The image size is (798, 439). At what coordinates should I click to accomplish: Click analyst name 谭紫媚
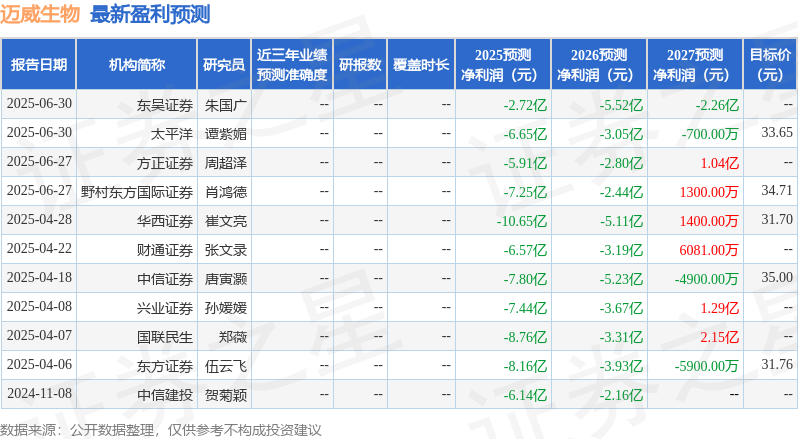226,134
